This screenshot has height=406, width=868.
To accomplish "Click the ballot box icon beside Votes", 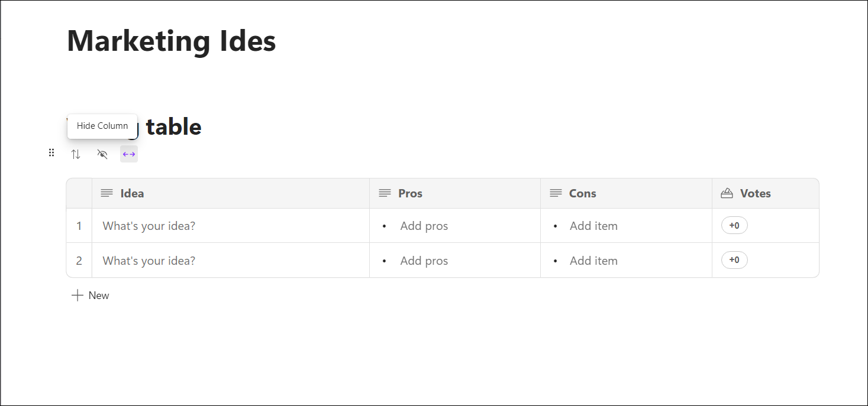I will tap(727, 193).
